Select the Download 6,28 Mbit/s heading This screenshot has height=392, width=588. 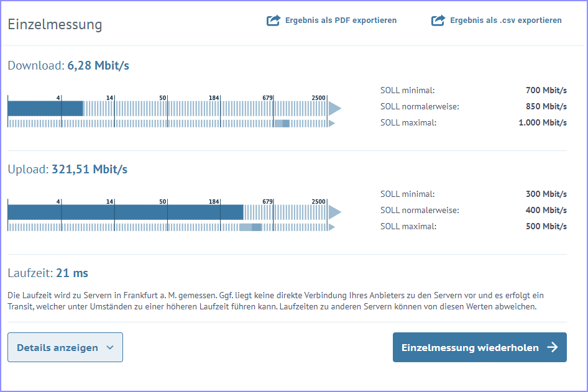pyautogui.click(x=68, y=66)
